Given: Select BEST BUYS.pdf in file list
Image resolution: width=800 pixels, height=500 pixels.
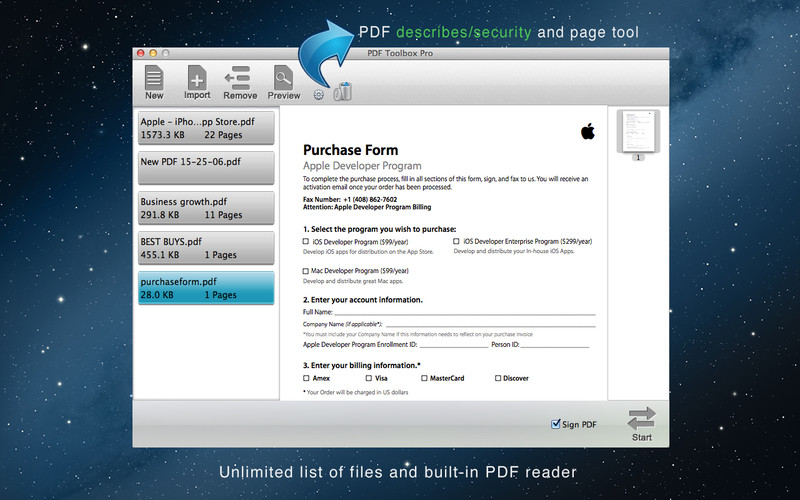Looking at the screenshot, I should [206, 248].
